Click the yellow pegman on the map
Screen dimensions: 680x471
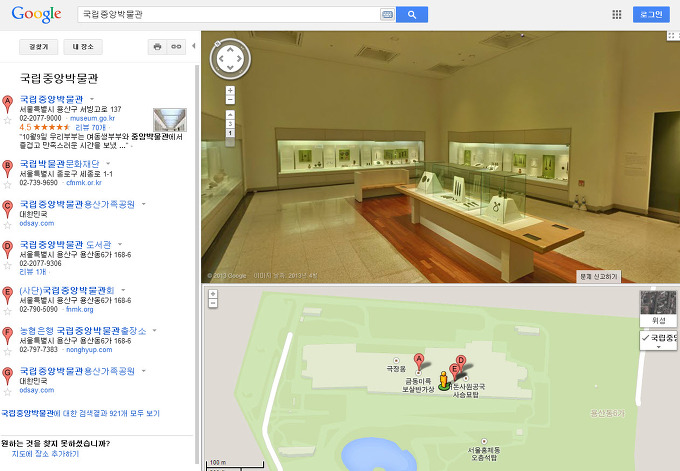point(443,376)
